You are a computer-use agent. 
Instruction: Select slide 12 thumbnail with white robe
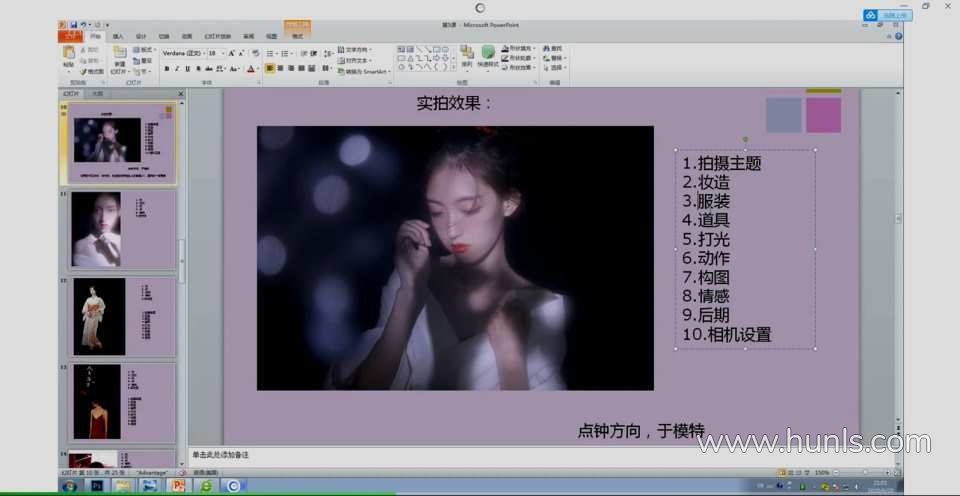click(122, 317)
